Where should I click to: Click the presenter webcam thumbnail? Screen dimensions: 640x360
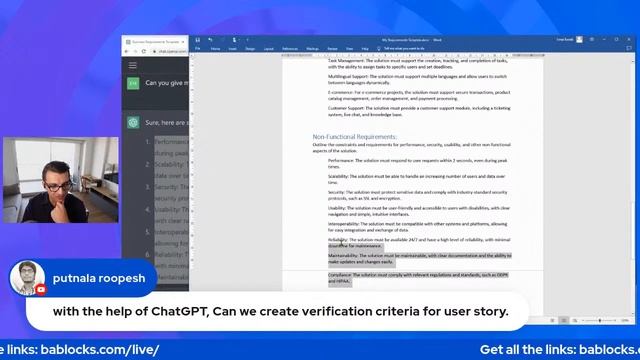click(61, 180)
